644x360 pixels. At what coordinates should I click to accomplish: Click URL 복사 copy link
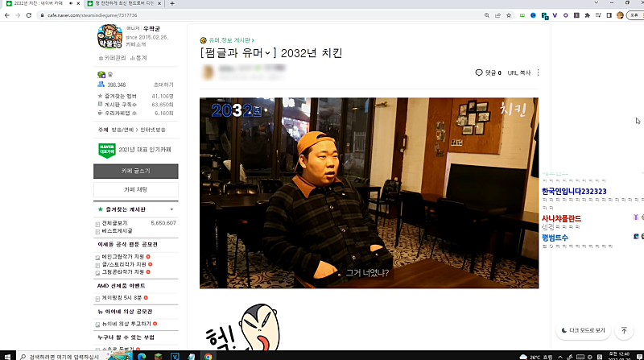519,72
